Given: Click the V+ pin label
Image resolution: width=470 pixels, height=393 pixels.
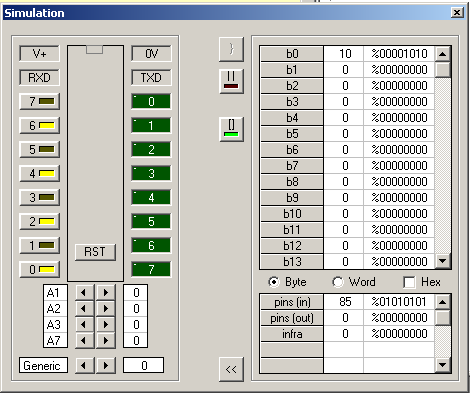Looking at the screenshot, I should point(40,53).
